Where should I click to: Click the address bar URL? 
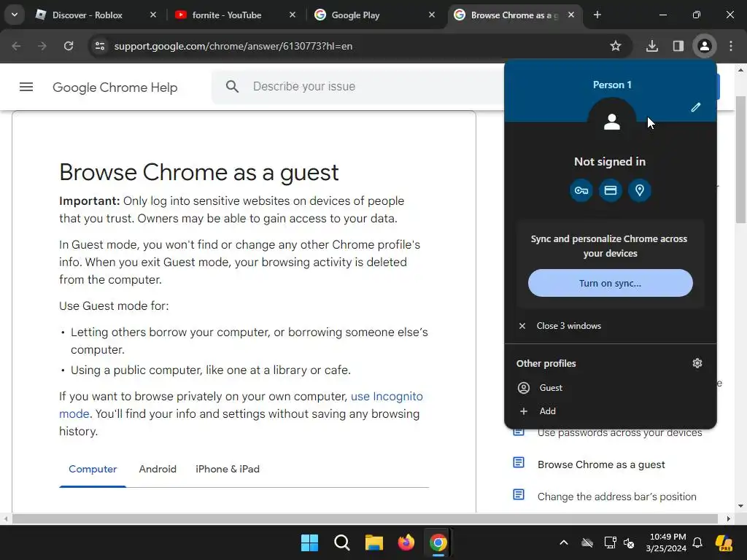click(233, 46)
